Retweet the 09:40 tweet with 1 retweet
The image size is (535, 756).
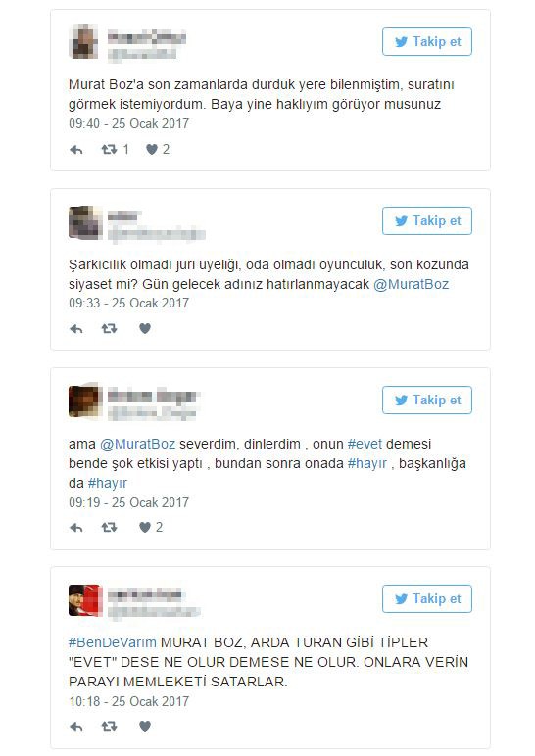(109, 150)
